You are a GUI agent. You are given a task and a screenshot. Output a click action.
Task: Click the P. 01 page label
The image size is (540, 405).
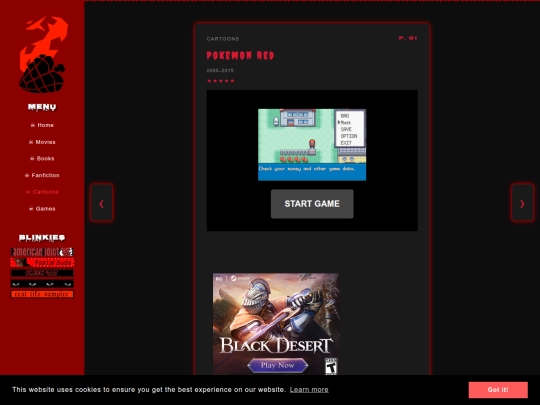coord(408,38)
